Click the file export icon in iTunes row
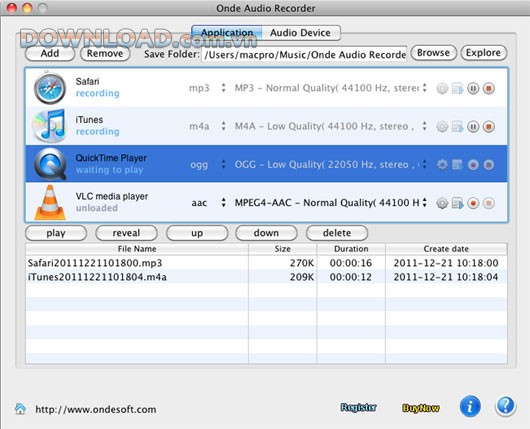This screenshot has height=429, width=530. (457, 127)
